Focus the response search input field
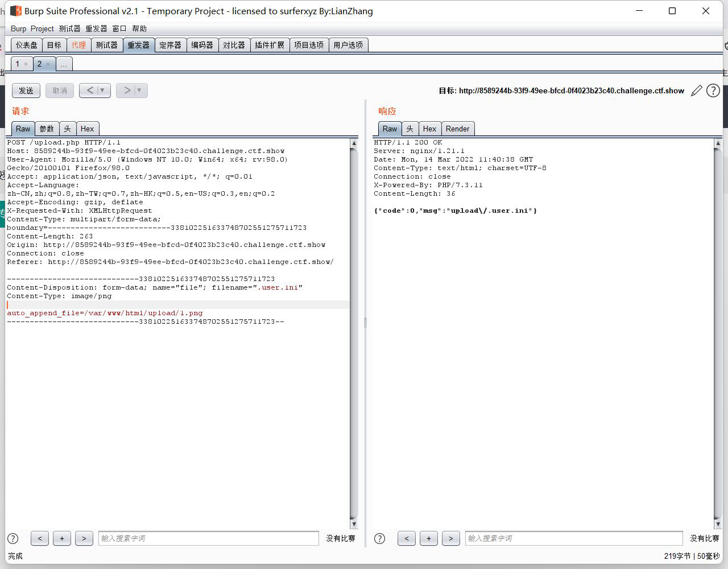 tap(574, 538)
